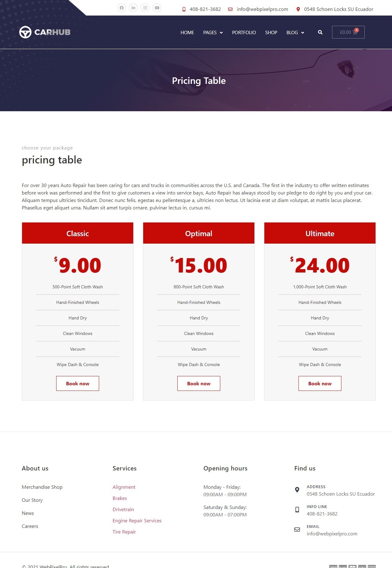
Task: Open the LinkedIn social icon
Action: pyautogui.click(x=133, y=8)
